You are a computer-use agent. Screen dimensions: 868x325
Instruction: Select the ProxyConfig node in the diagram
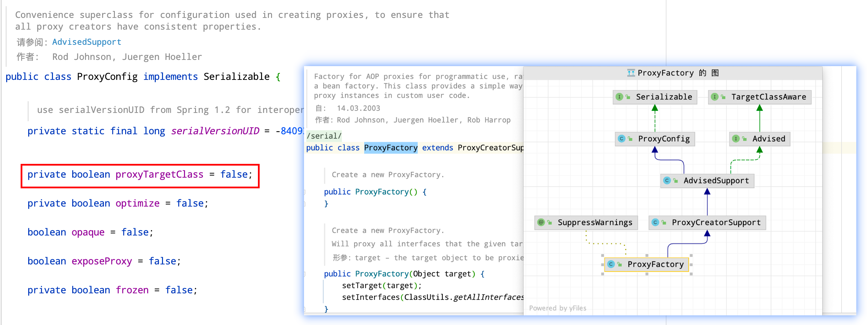(655, 139)
